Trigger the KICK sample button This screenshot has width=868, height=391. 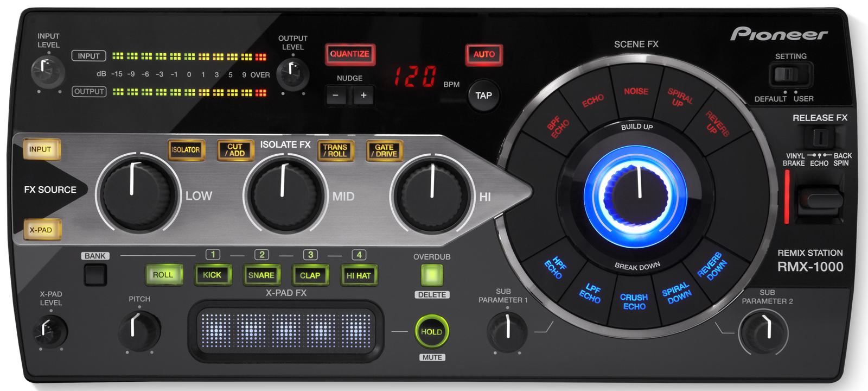[213, 275]
